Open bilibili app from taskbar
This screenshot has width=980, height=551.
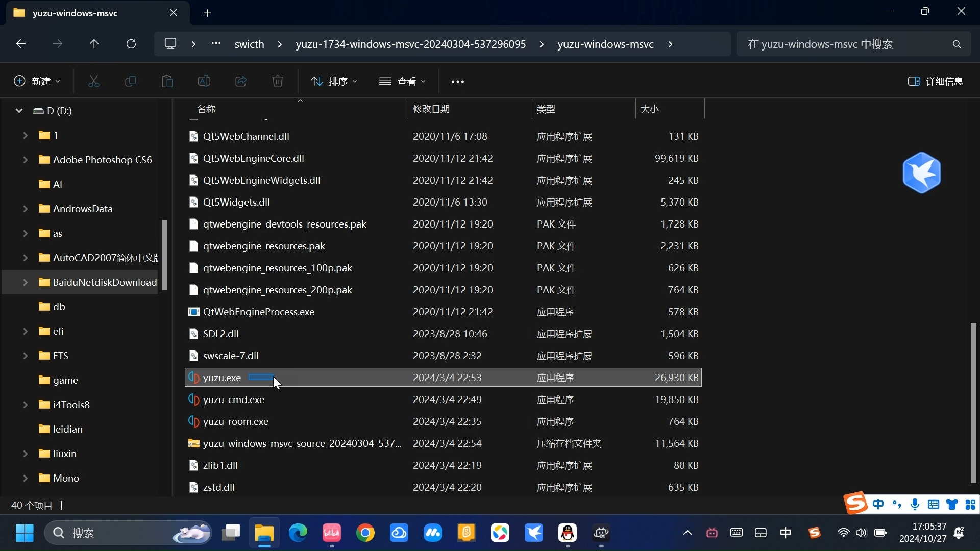(x=332, y=533)
